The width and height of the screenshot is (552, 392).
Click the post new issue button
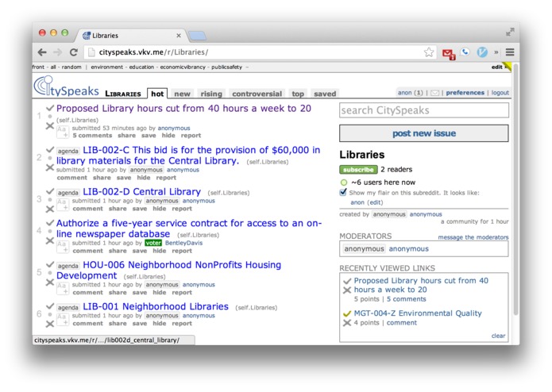point(424,133)
